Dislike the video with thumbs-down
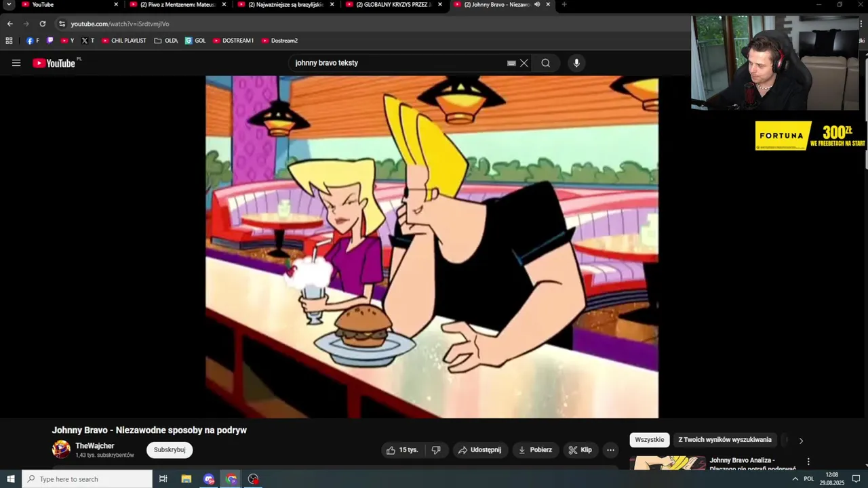Viewport: 868px width, 488px height. (436, 450)
